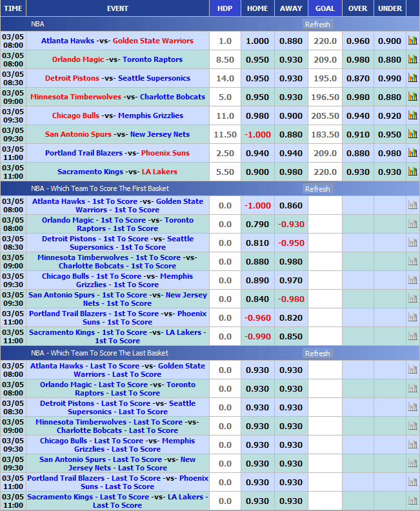Image resolution: width=420 pixels, height=511 pixels.
Task: Click handicap 14.0 for Detroit Pistons game
Action: click(225, 79)
